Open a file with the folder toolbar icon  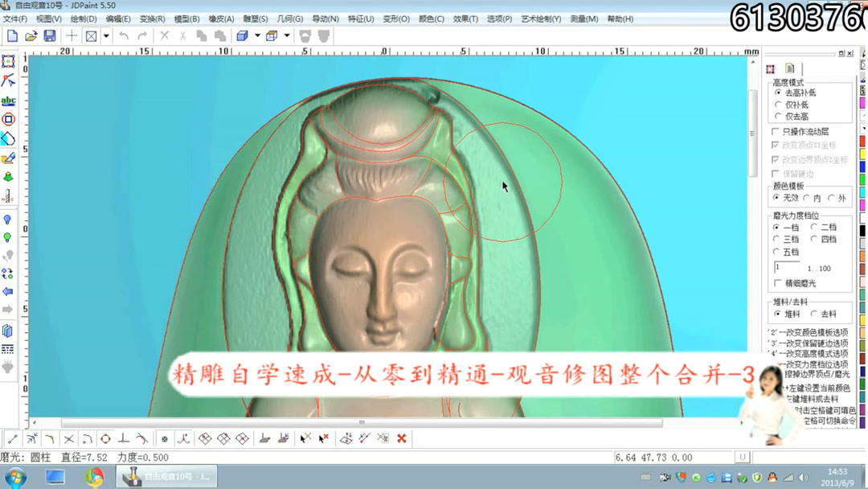31,35
